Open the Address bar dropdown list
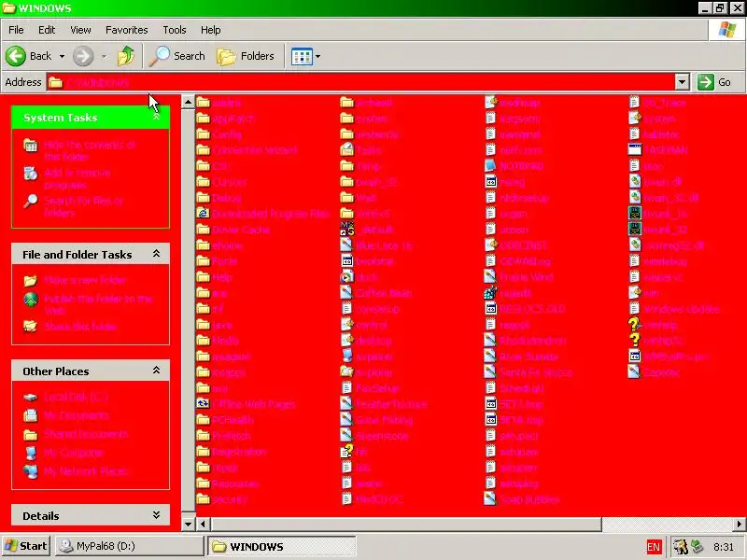747x560 pixels. coord(682,82)
